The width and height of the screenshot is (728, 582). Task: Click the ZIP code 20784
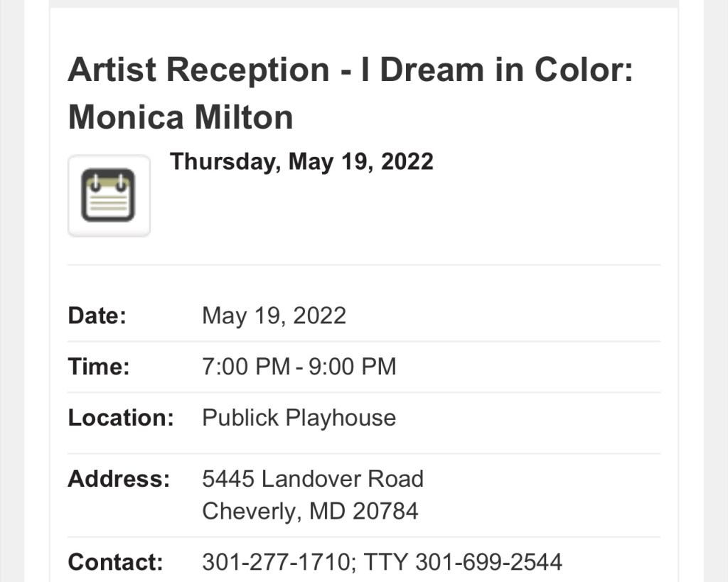pos(385,511)
